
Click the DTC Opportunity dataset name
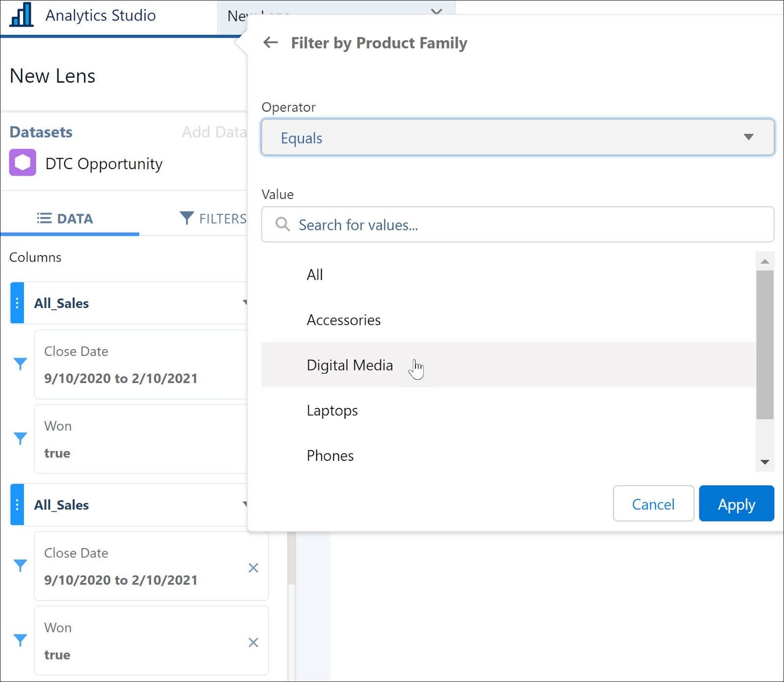104,163
